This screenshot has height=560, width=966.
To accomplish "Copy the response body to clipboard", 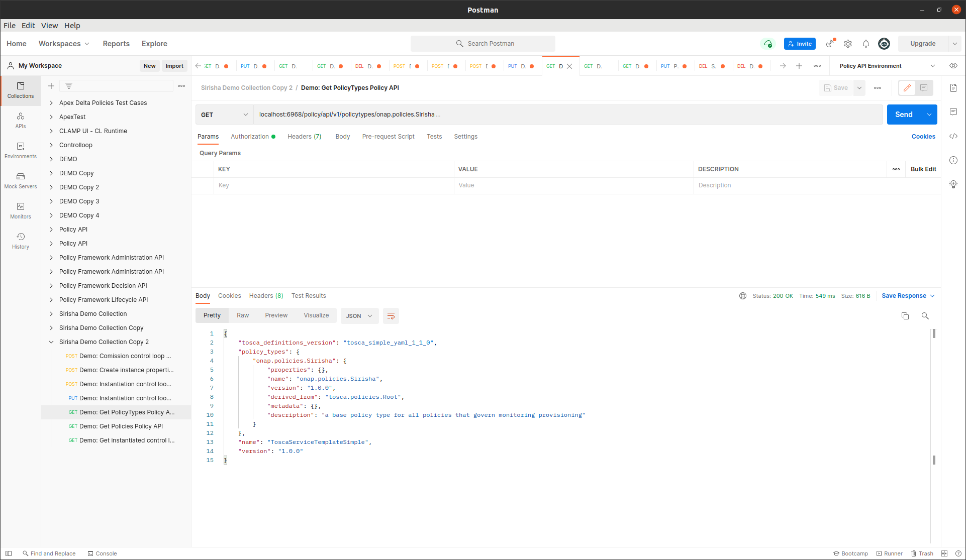I will (905, 316).
